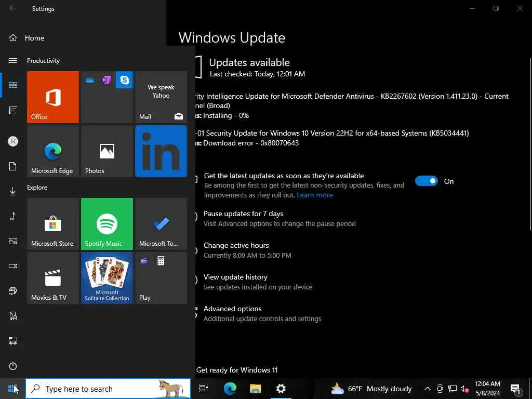The height and width of the screenshot is (399, 532).
Task: Open the Pictures icon in Start sidebar
Action: pyautogui.click(x=13, y=241)
